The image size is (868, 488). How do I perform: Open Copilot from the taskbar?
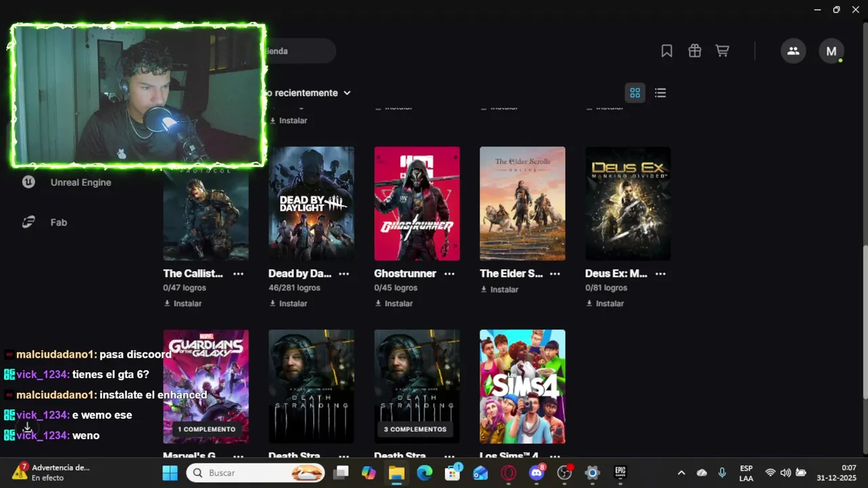click(x=369, y=472)
